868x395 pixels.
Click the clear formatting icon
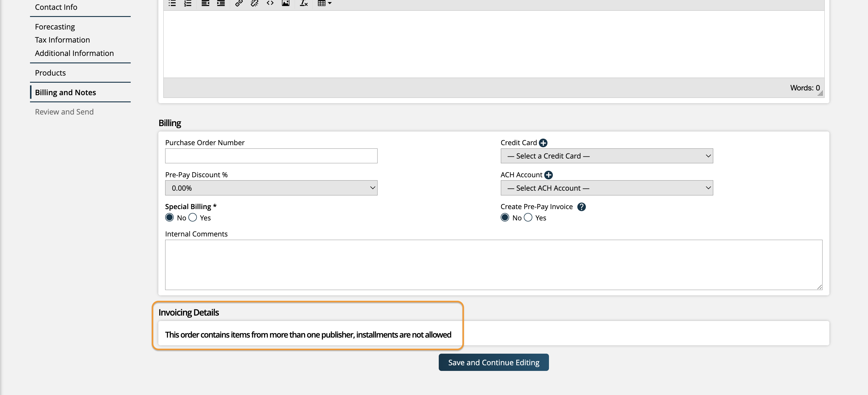(303, 3)
